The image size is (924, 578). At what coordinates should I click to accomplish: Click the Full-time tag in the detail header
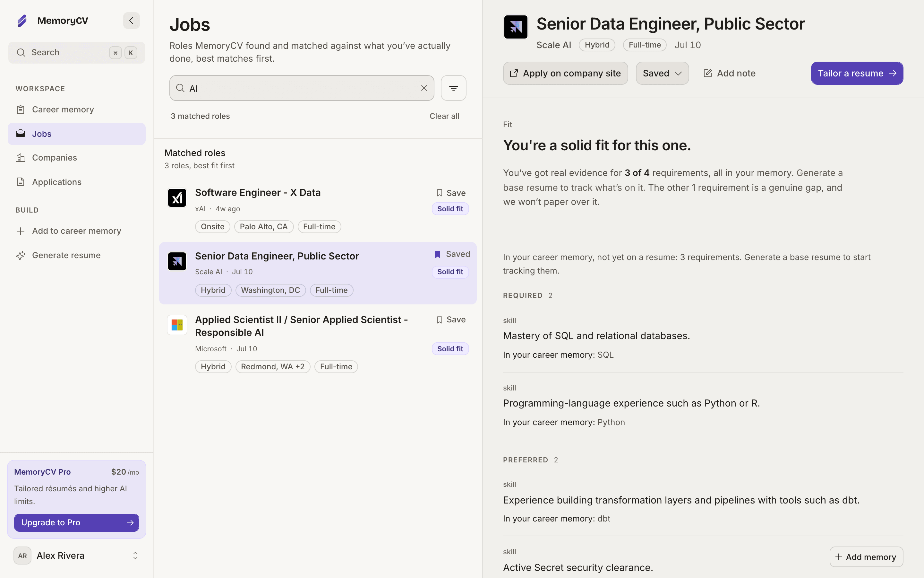[645, 45]
